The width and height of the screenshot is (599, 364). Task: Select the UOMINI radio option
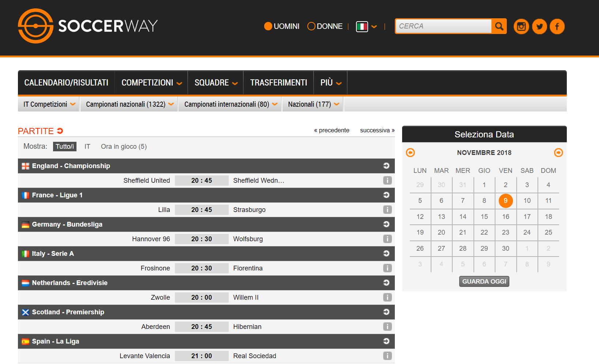coord(268,26)
